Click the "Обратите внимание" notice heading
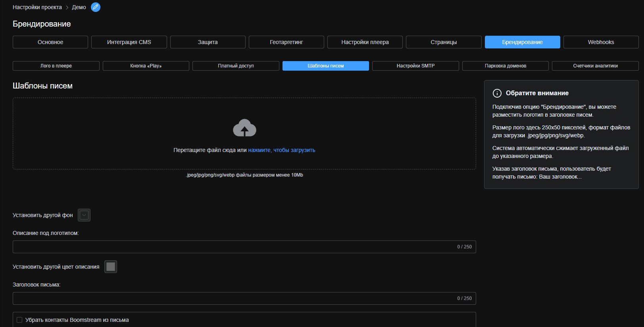 pos(537,93)
